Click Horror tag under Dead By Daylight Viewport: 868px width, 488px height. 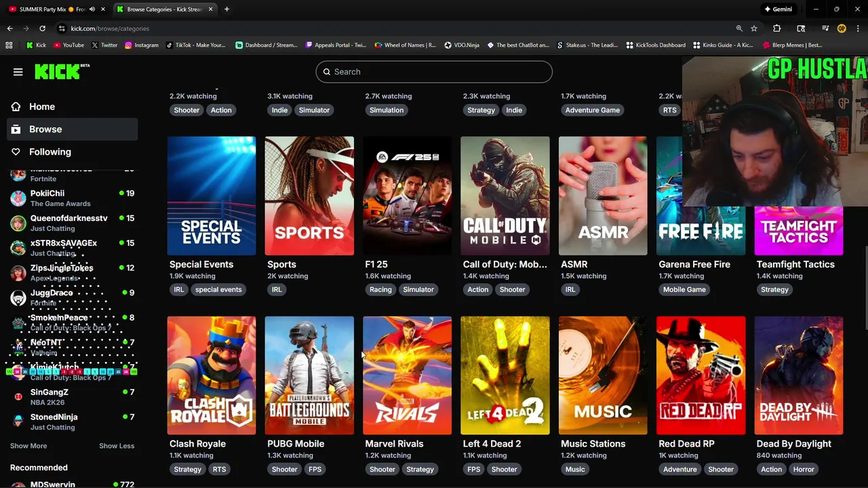[x=804, y=469]
